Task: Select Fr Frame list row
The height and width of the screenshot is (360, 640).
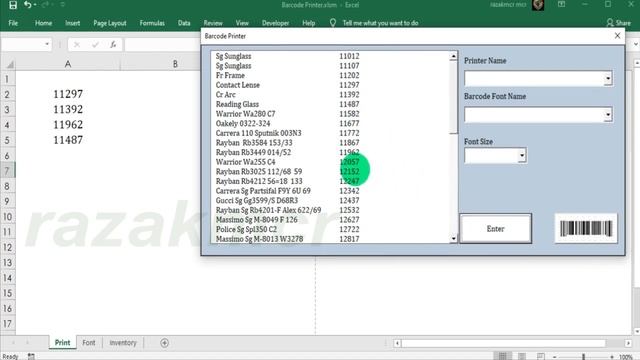Action: tap(331, 75)
